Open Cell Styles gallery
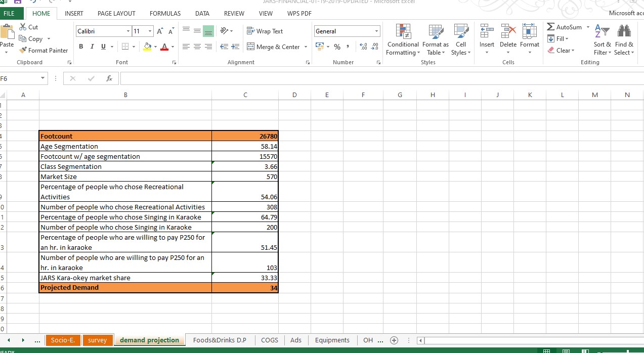Screen dimensions: 644x353 (x=460, y=39)
